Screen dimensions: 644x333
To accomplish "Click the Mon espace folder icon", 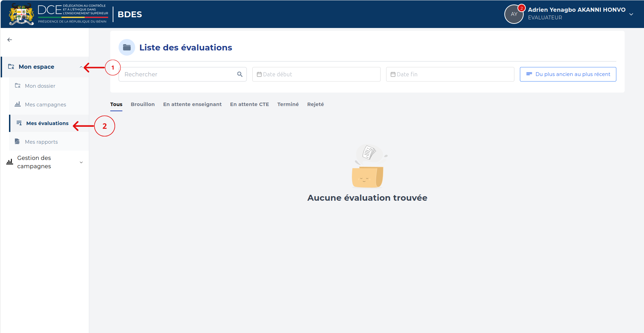I will pos(11,67).
